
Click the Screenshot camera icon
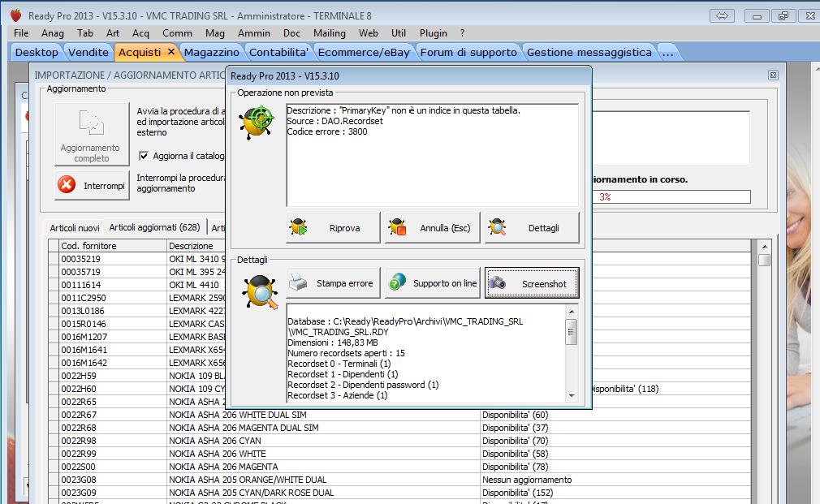pyautogui.click(x=498, y=283)
